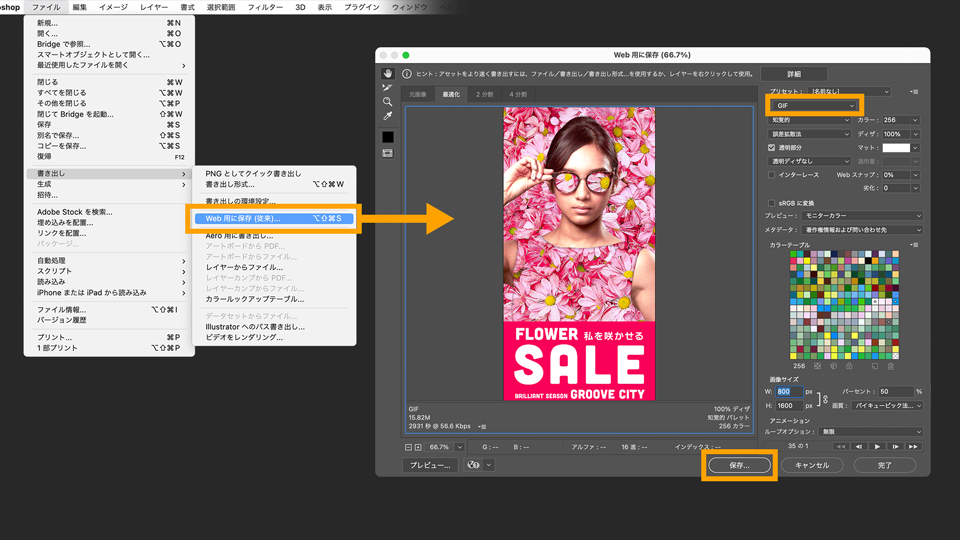Click the lock color icon under color table

[849, 366]
